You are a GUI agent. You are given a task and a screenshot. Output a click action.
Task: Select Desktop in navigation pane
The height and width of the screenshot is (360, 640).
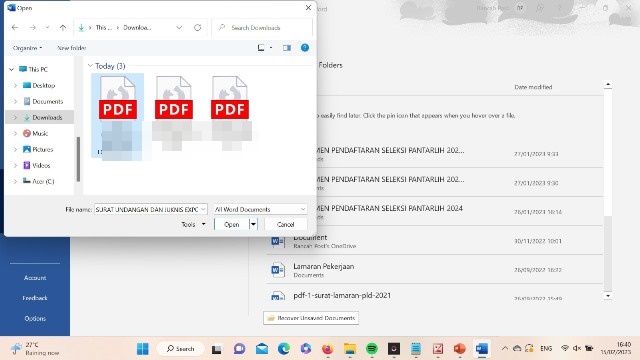click(39, 85)
